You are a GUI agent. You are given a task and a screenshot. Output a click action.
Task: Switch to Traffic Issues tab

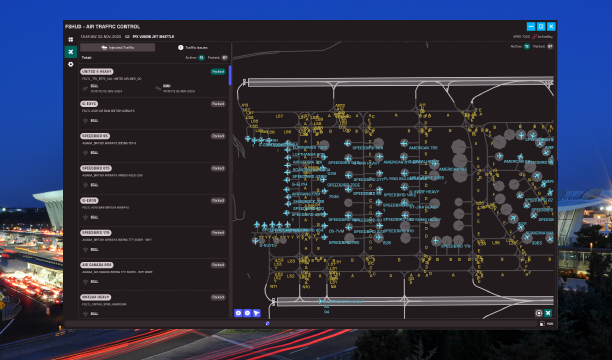point(192,47)
